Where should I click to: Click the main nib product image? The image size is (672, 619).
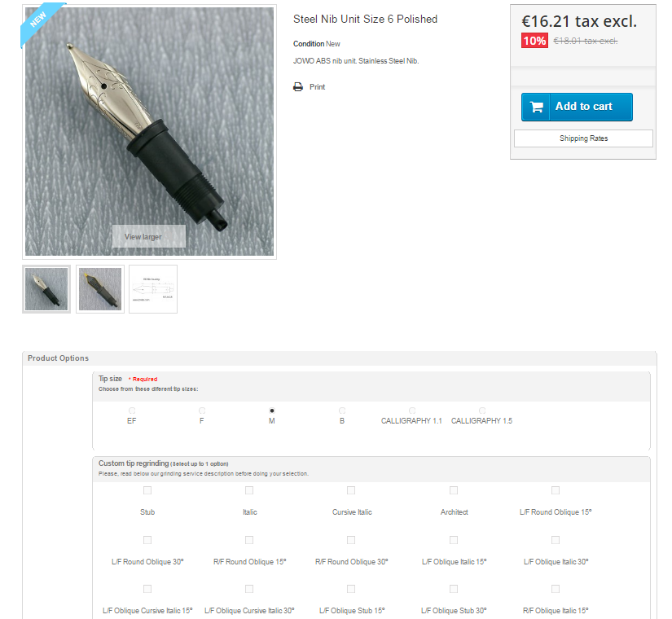point(149,132)
